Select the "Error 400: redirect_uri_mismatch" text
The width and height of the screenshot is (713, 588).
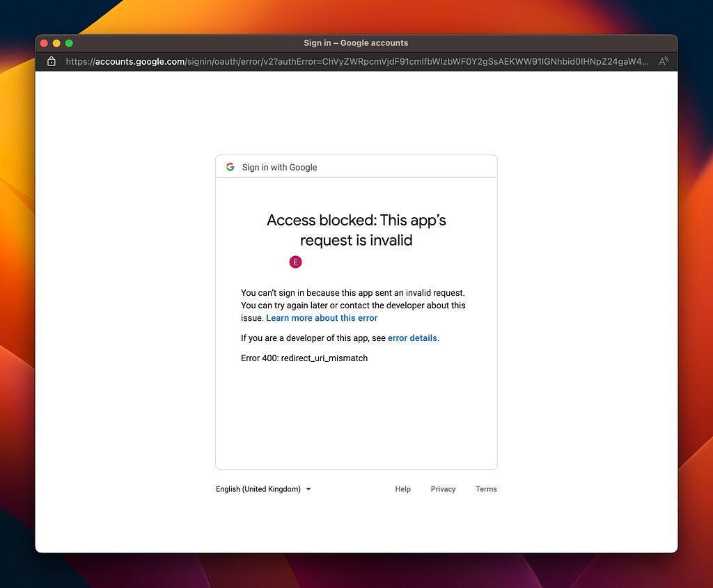[304, 358]
